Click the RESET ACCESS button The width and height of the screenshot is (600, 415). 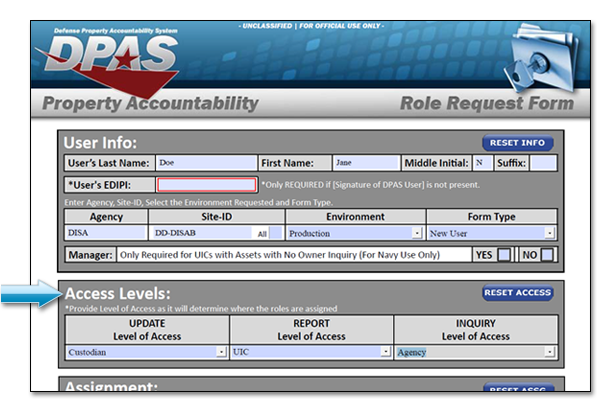coord(517,293)
